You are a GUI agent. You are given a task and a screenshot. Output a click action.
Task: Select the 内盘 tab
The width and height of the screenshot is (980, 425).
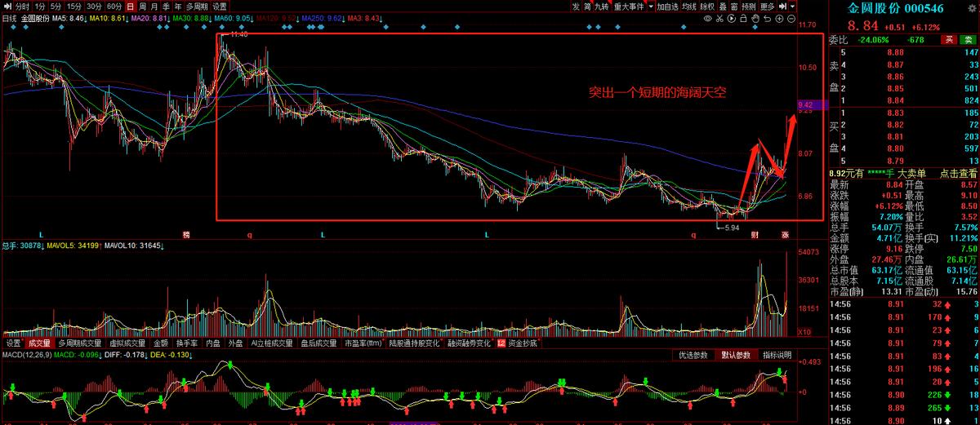pos(214,343)
